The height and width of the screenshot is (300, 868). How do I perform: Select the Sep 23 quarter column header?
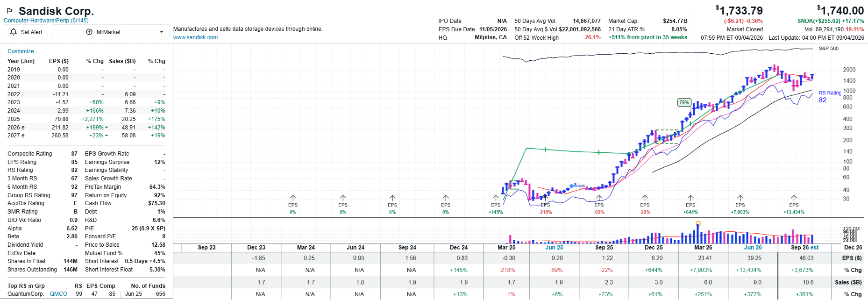[x=206, y=248]
